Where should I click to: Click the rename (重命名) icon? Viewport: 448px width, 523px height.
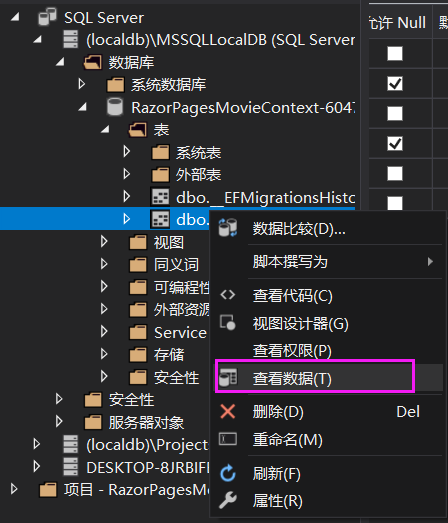click(228, 439)
